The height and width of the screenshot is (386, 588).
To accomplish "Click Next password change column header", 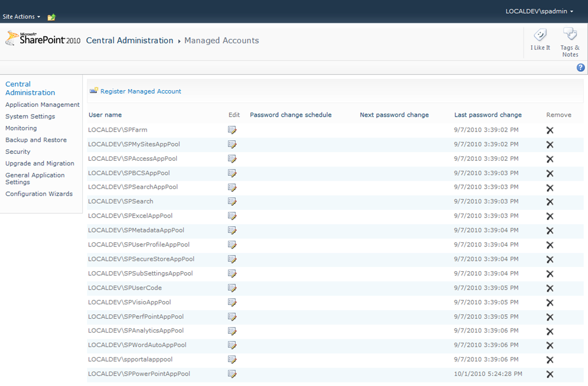I will (394, 115).
